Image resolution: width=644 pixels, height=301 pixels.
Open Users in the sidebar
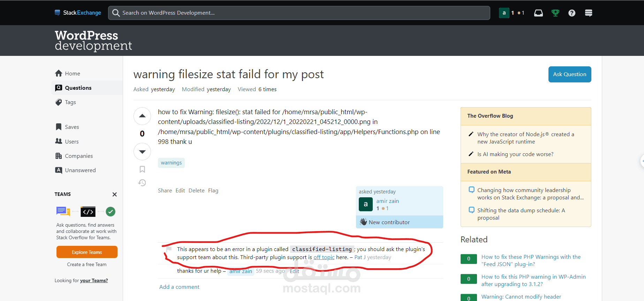pos(67,141)
